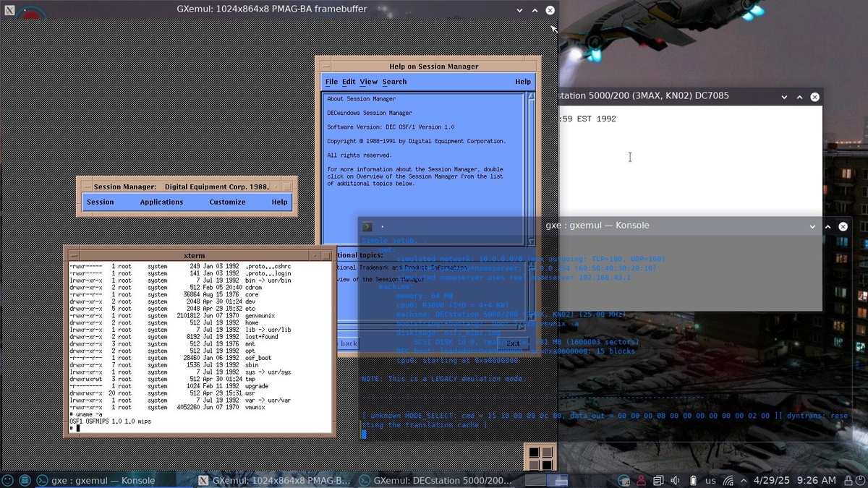The height and width of the screenshot is (488, 868).
Task: Click the xterm title bar
Action: 194,255
